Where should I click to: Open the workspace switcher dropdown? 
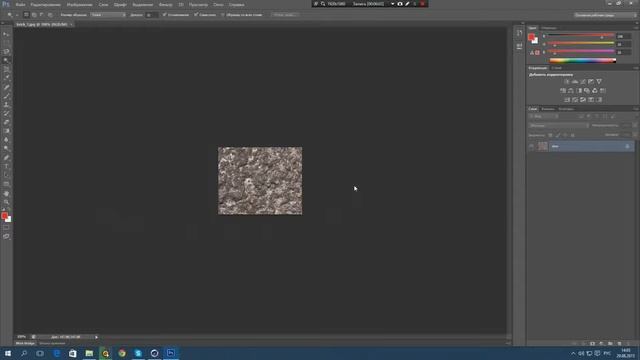[x=605, y=15]
